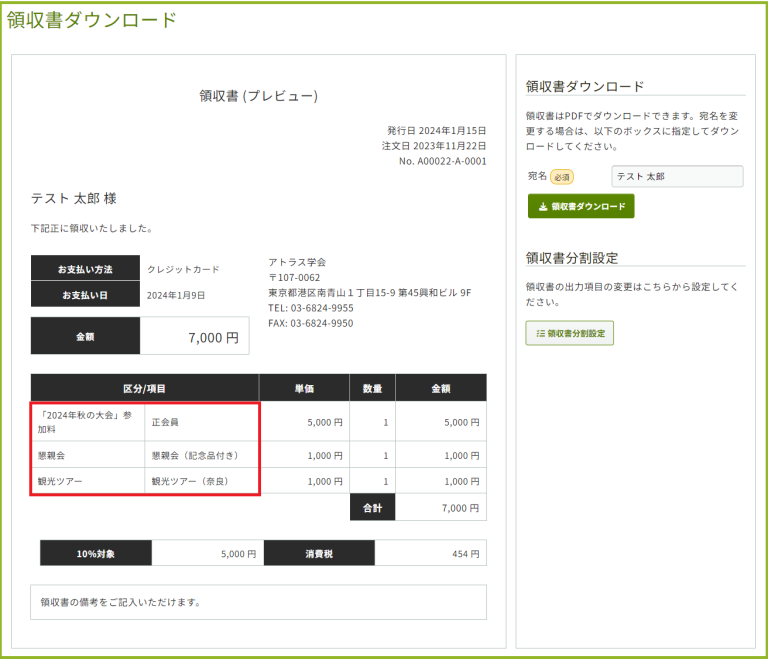The width and height of the screenshot is (768, 659).
Task: Click the 領収書の備考 remarks text box
Action: tap(258, 603)
